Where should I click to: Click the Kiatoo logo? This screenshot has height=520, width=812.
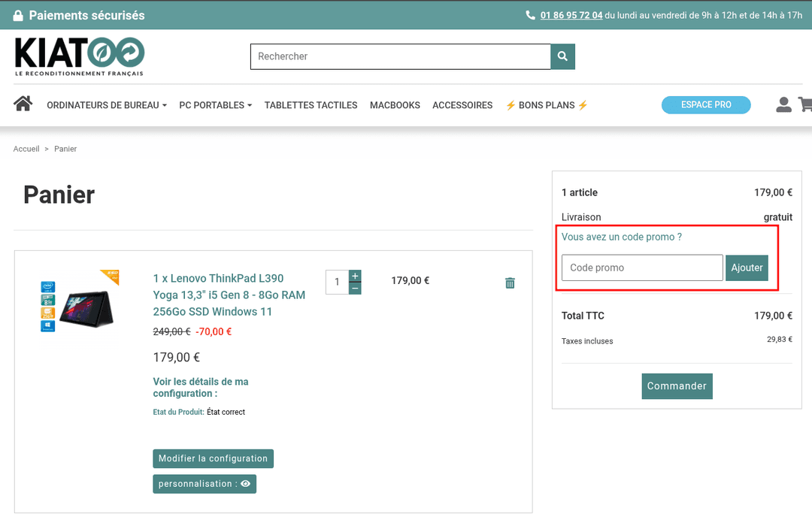click(x=79, y=56)
